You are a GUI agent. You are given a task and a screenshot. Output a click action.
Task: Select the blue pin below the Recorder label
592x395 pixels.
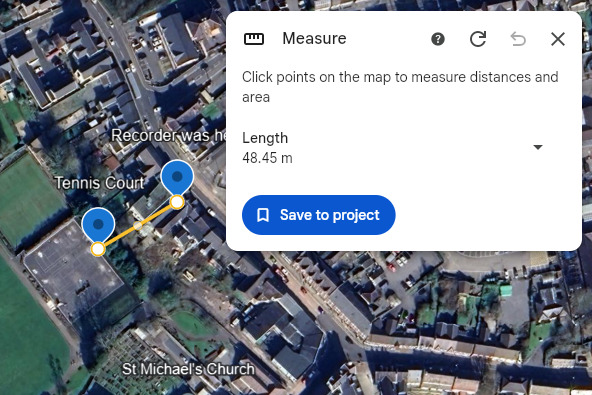point(177,177)
